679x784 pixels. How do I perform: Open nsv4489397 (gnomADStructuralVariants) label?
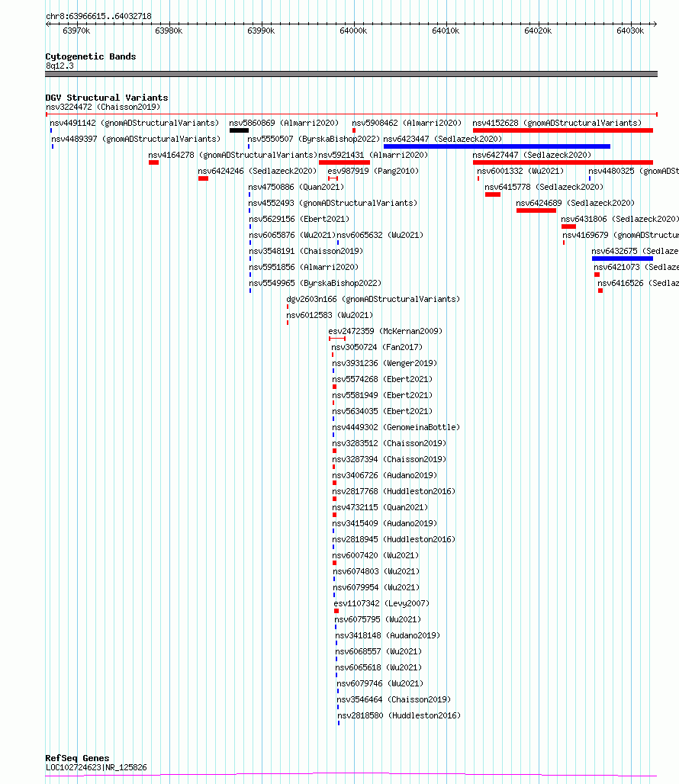pyautogui.click(x=136, y=139)
